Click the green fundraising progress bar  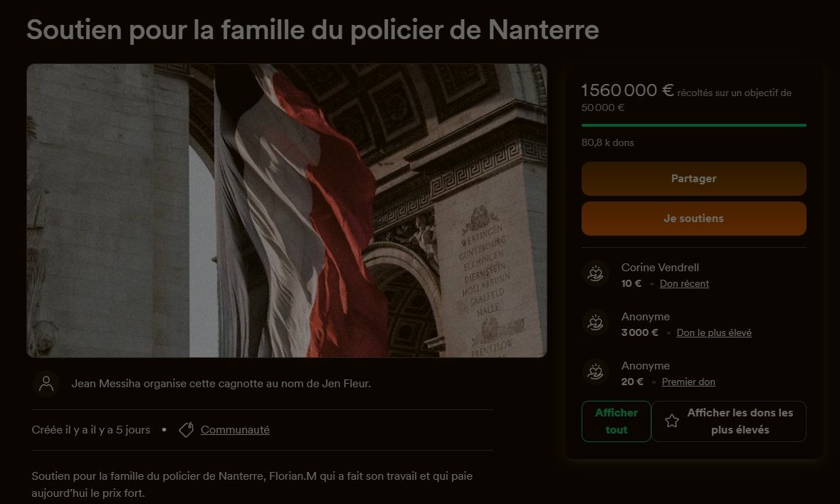(x=694, y=125)
